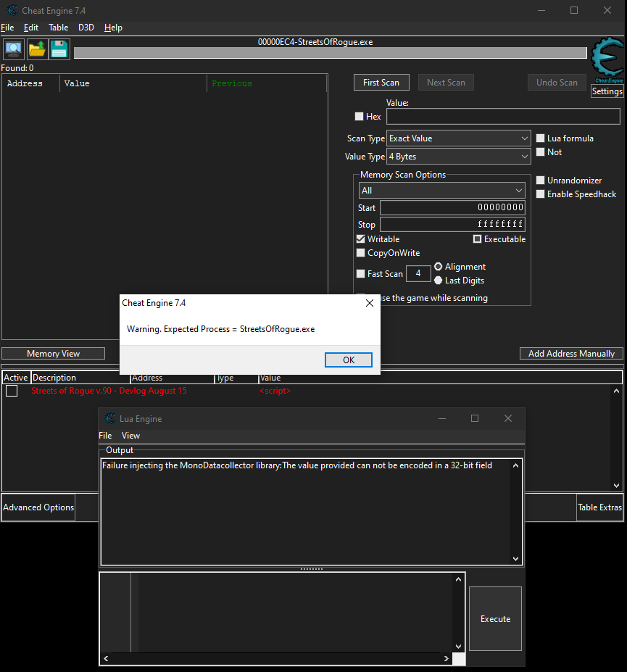Image resolution: width=627 pixels, height=672 pixels.
Task: Open View menu in Lua Engine
Action: [x=130, y=436]
